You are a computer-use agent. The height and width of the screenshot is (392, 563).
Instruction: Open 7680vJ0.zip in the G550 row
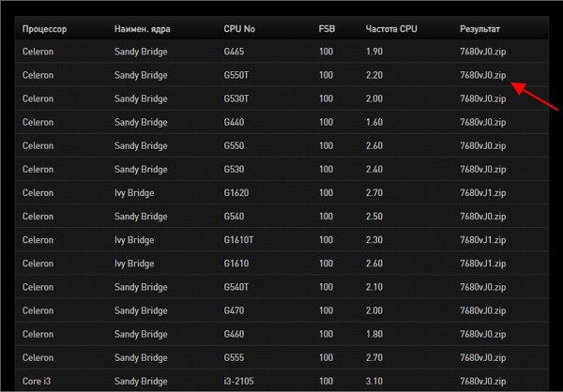482,145
